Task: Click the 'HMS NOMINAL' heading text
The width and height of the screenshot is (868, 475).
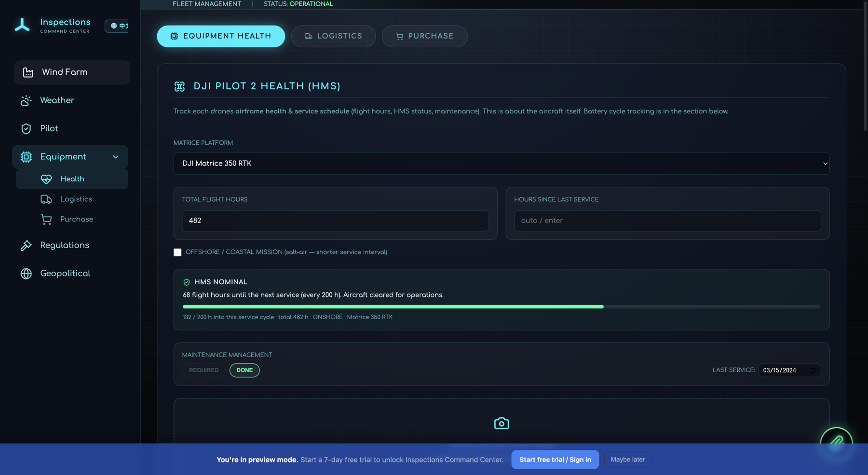Action: 221,282
